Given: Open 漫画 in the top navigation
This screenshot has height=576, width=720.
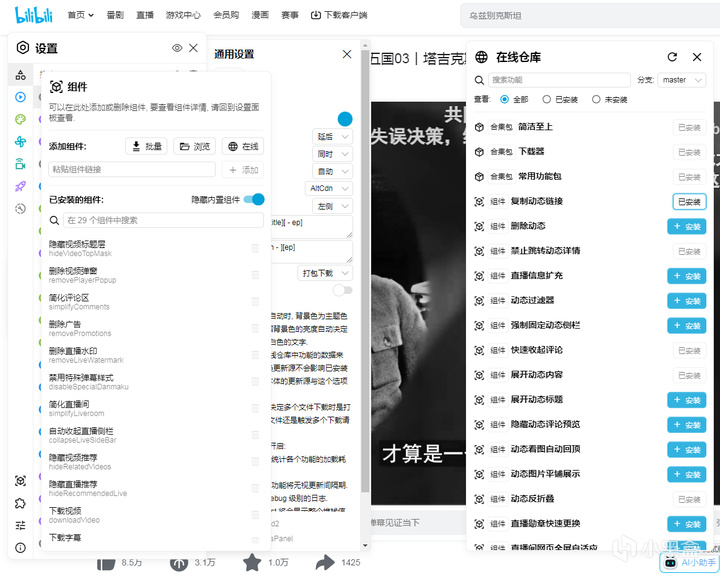Looking at the screenshot, I should tap(260, 15).
